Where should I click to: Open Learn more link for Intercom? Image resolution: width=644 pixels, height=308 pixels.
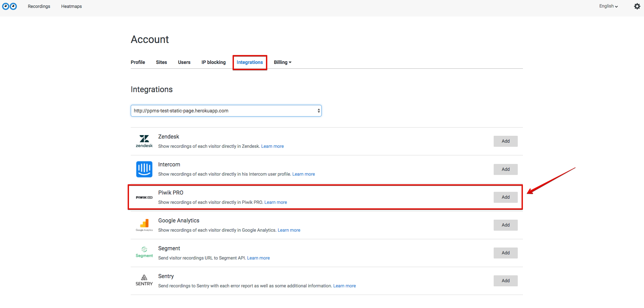pos(304,174)
